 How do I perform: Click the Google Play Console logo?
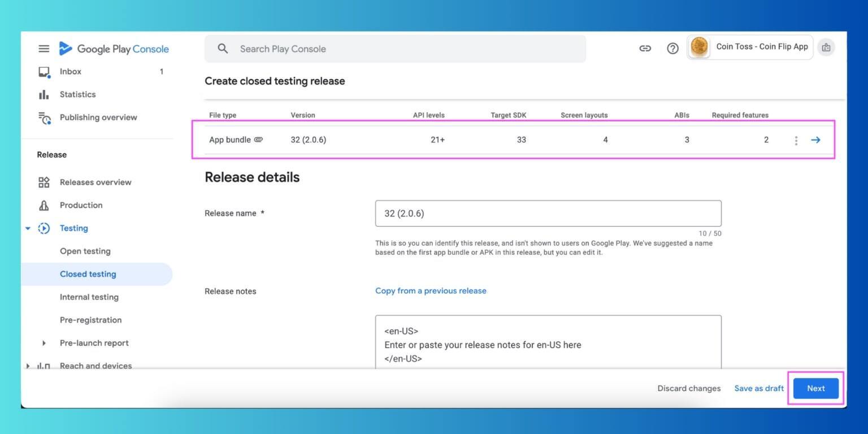click(x=114, y=49)
